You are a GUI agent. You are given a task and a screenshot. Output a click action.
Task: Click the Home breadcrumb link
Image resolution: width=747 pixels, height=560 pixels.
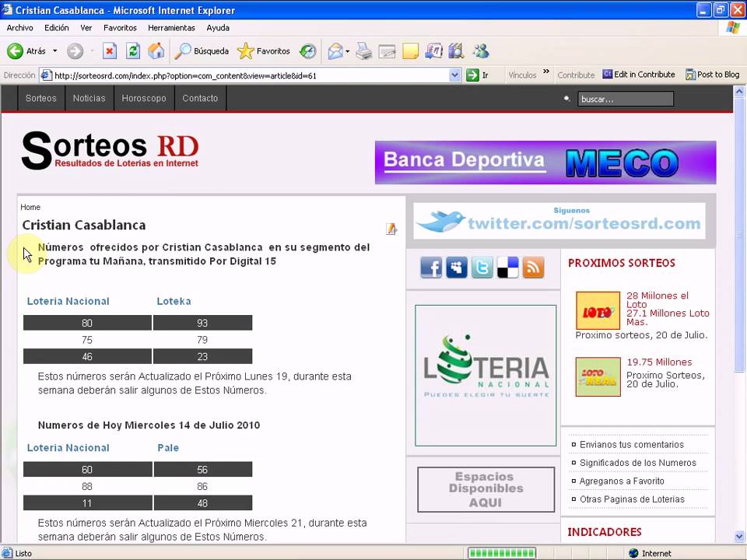point(30,207)
